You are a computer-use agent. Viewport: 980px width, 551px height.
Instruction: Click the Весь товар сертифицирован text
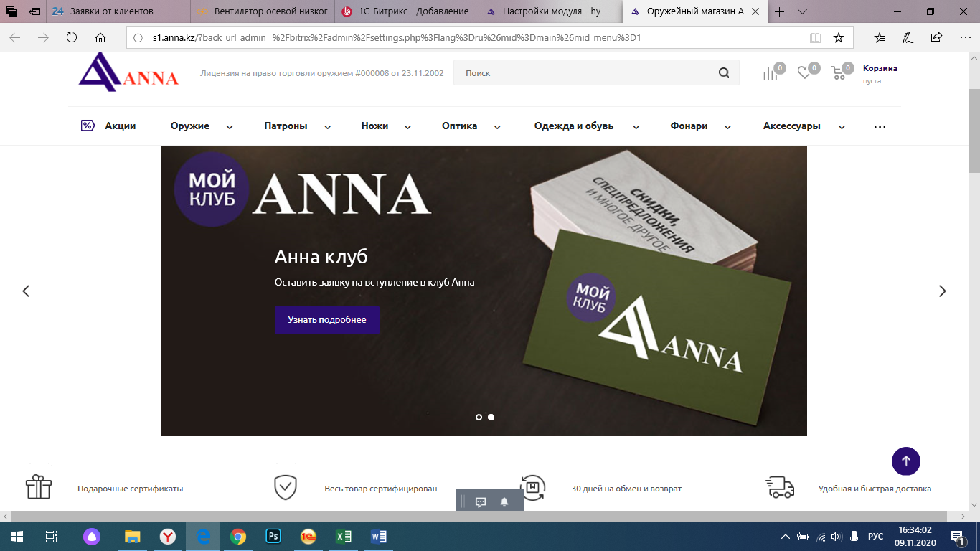coord(381,489)
